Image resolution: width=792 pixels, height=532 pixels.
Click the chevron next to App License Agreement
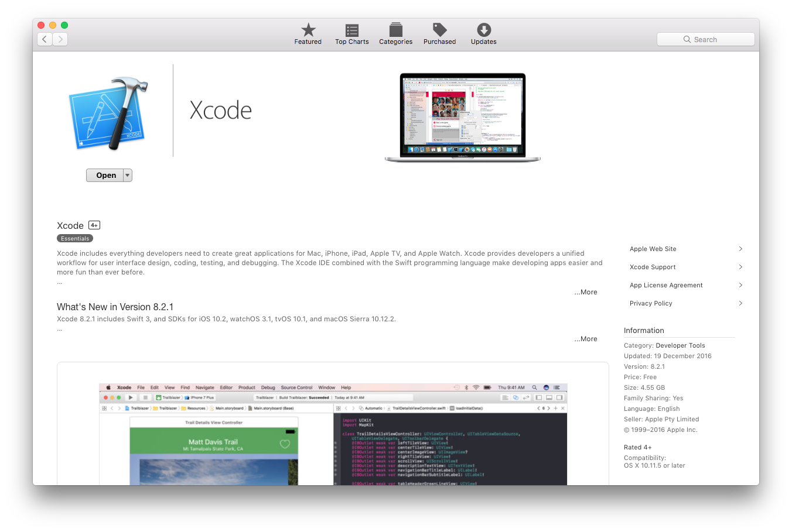coord(740,285)
